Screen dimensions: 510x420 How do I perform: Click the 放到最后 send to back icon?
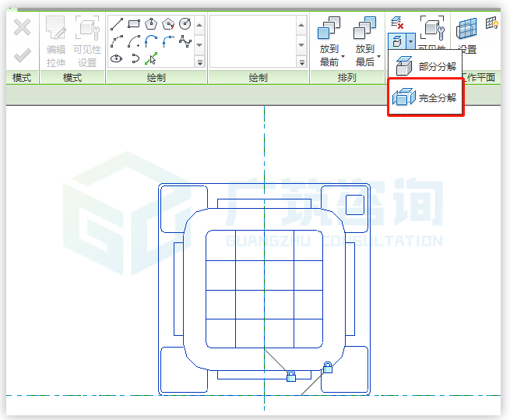364,28
